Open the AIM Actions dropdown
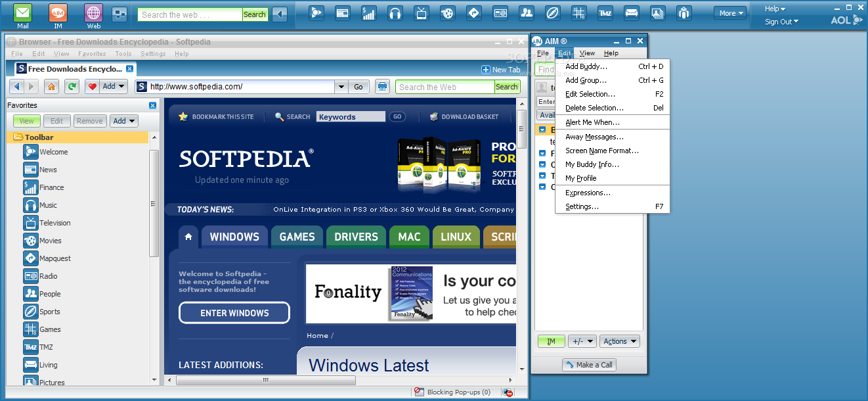 [619, 341]
